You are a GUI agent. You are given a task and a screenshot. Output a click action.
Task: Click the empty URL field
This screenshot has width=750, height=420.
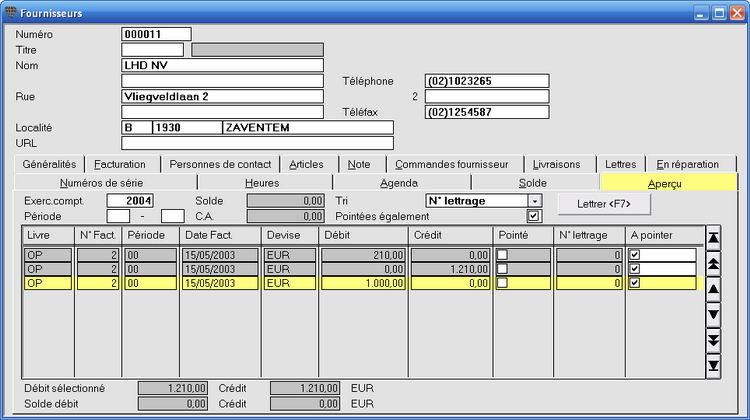[x=257, y=143]
